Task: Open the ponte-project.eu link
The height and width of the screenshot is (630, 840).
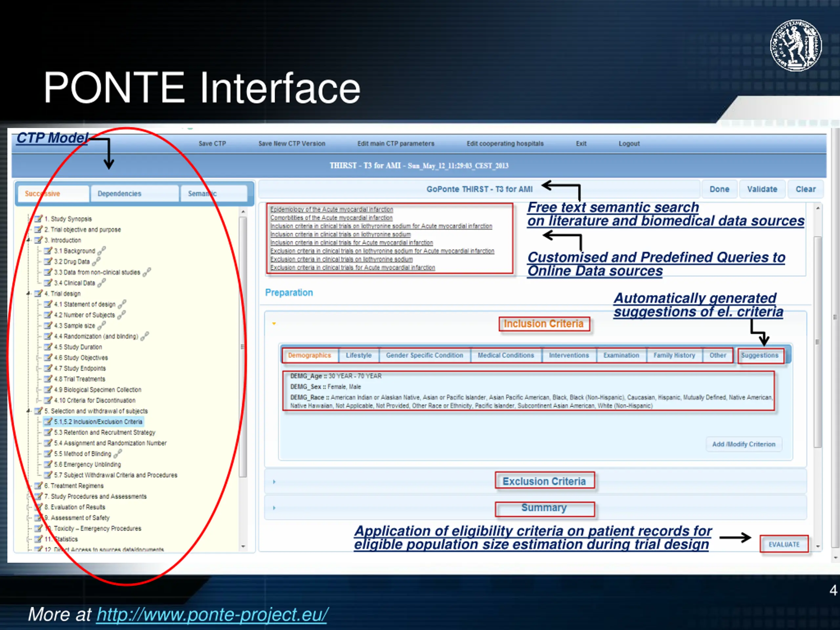Action: [x=212, y=615]
